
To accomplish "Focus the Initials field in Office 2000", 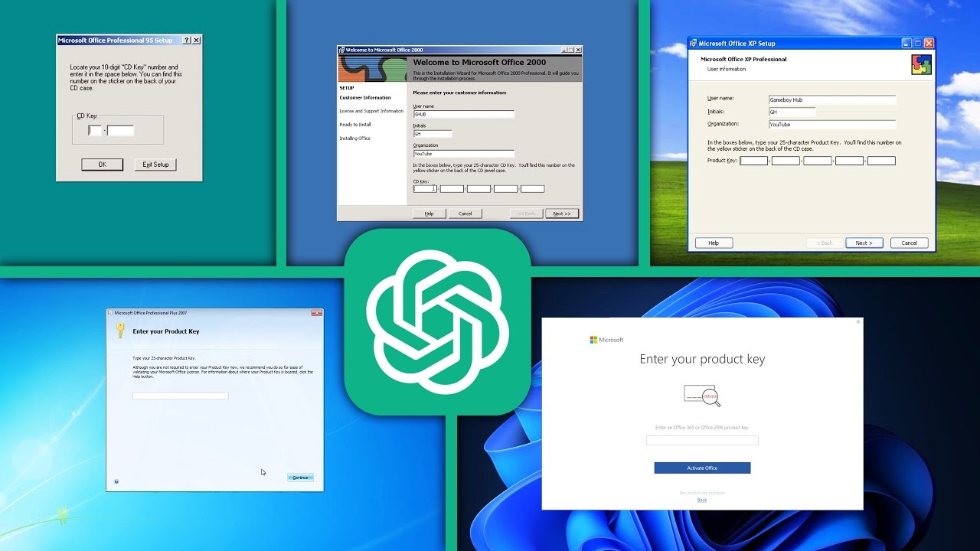I will point(433,134).
